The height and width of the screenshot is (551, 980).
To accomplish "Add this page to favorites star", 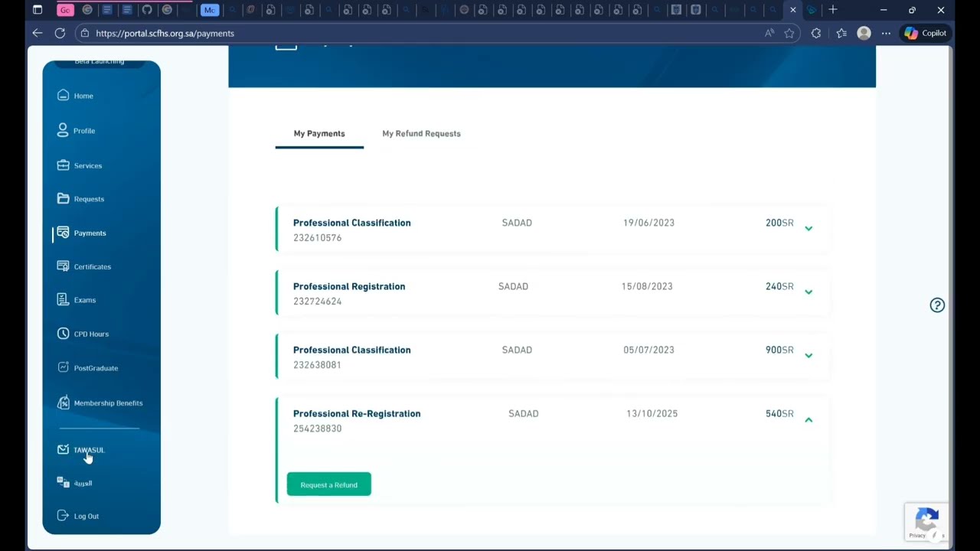I will [x=789, y=33].
